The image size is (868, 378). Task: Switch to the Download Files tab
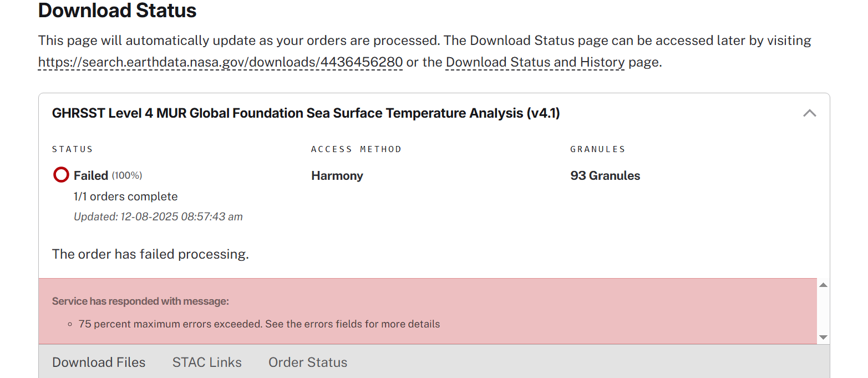[x=99, y=362]
